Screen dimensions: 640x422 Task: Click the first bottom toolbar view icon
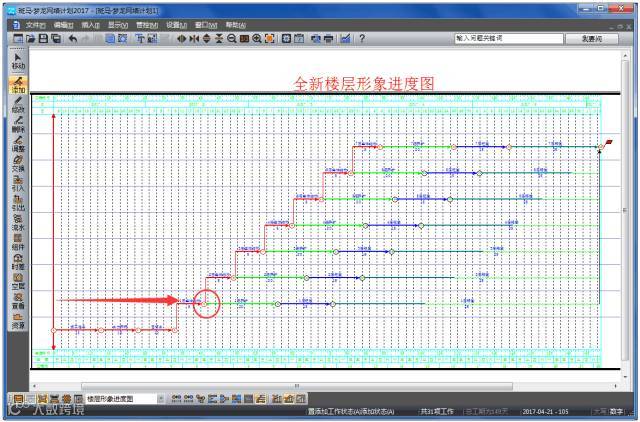18,399
